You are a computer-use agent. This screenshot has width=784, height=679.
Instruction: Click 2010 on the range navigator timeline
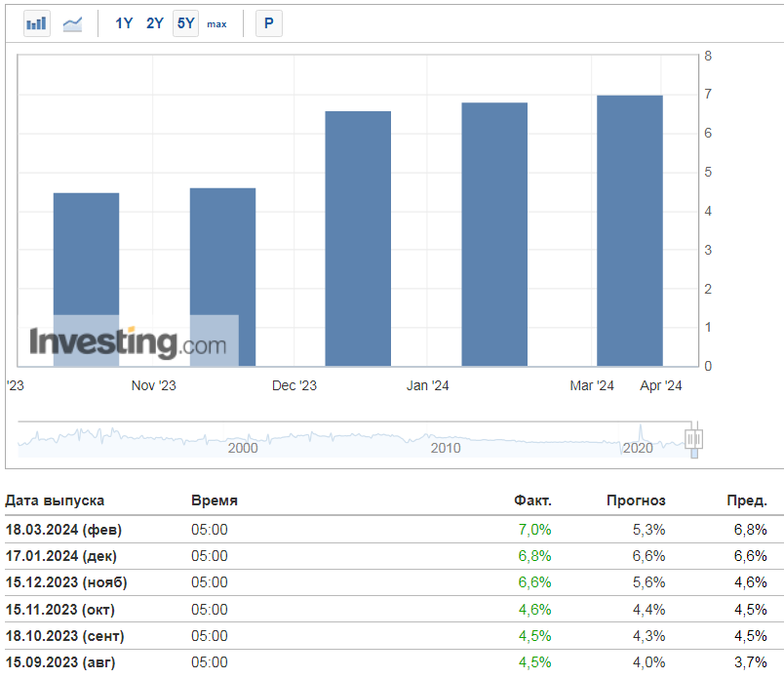pyautogui.click(x=446, y=448)
